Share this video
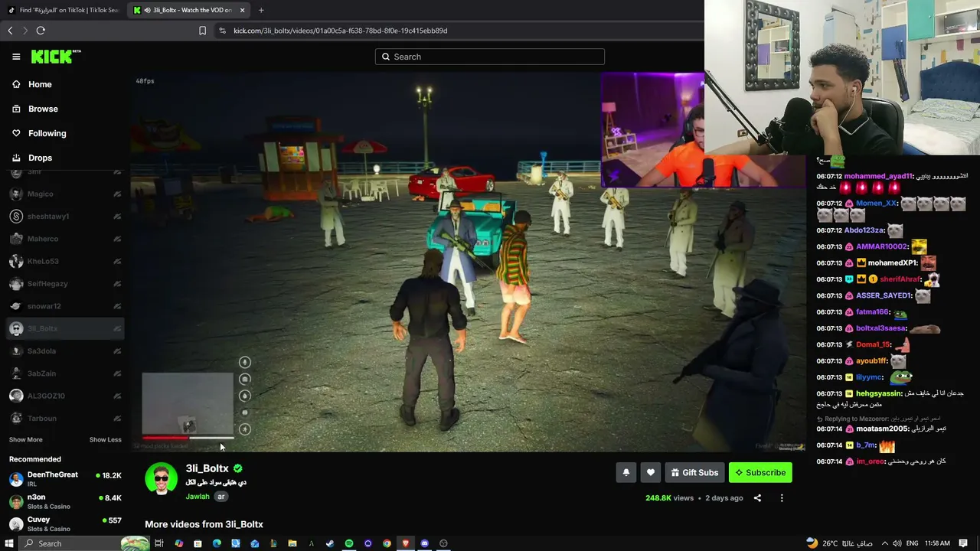This screenshot has width=980, height=551. (757, 498)
